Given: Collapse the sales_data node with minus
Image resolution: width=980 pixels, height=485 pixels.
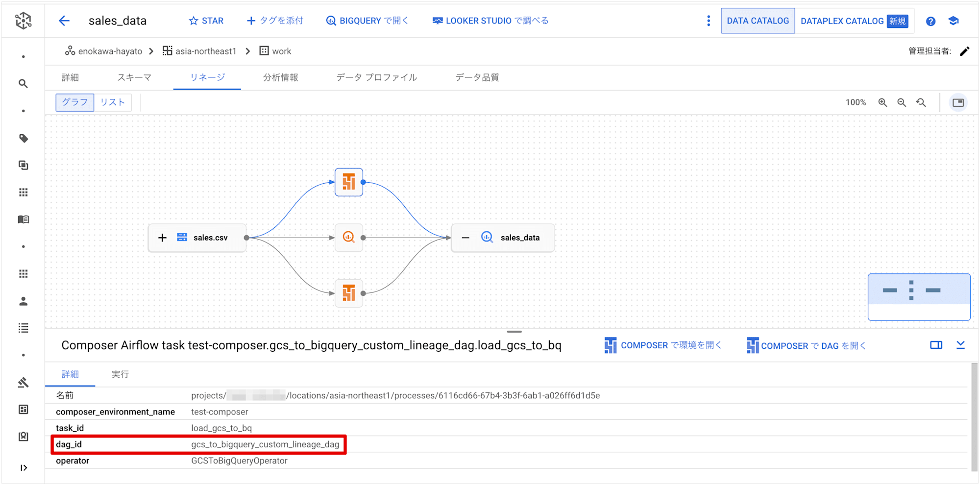Looking at the screenshot, I should coord(465,238).
